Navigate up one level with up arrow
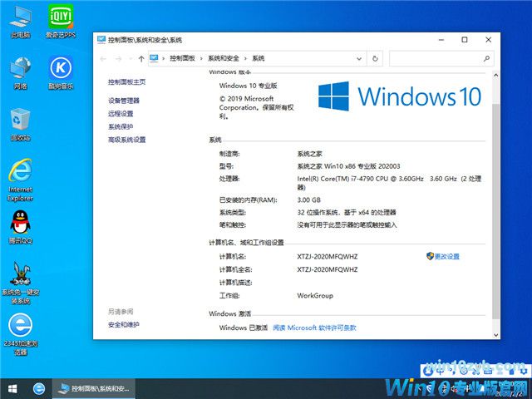Viewport: 532px width, 399px height. [141, 59]
